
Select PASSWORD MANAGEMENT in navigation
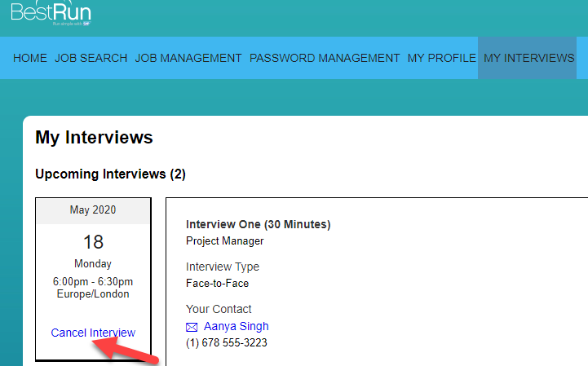[x=325, y=58]
